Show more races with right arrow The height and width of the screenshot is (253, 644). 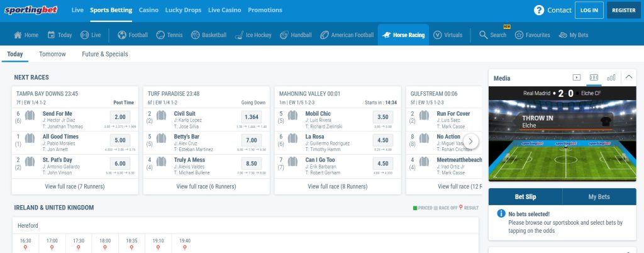coord(471,141)
